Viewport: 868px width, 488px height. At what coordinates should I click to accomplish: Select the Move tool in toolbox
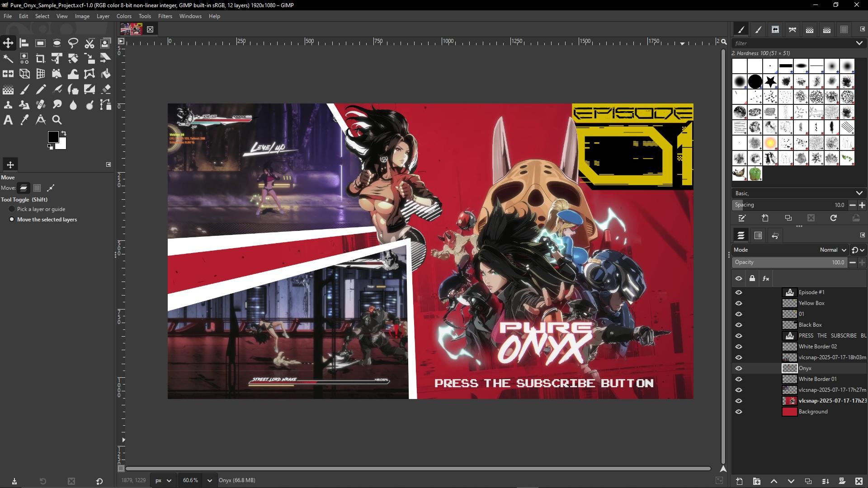tap(8, 43)
